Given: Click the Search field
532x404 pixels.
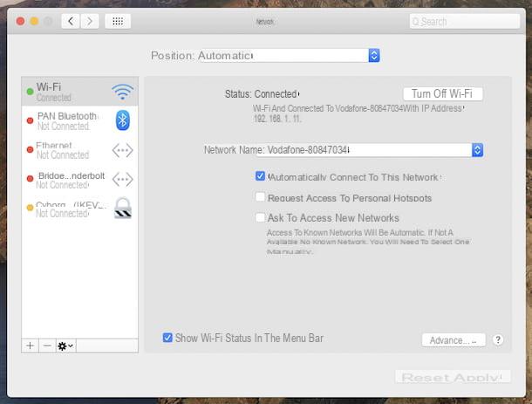Looking at the screenshot, I should (x=465, y=22).
